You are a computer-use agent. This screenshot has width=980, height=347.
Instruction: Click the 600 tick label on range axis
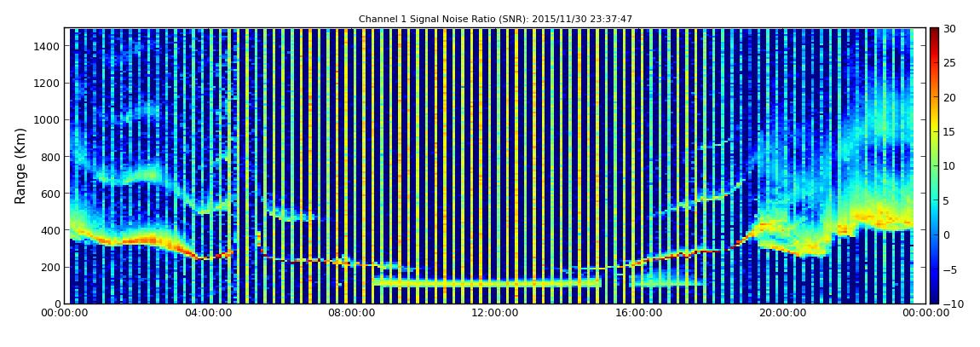point(50,194)
